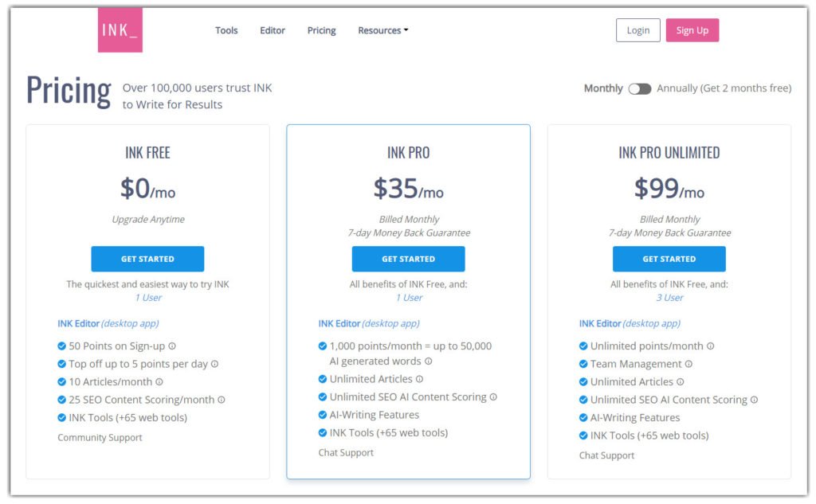Click GET STARTED under INK PRO UNLIMITED
Viewport: 816px width, 504px height.
669,259
